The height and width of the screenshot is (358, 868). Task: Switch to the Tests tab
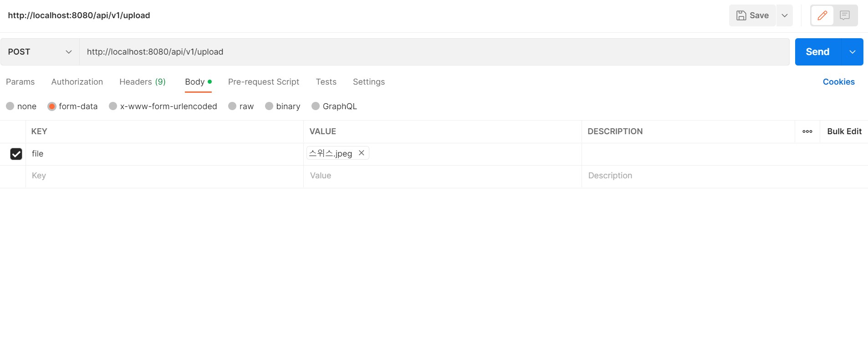coord(326,82)
